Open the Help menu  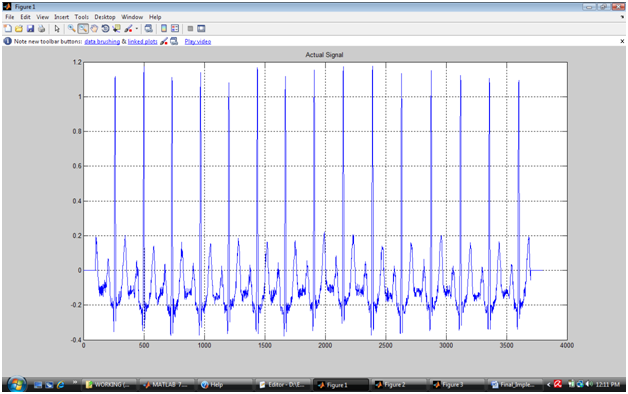[155, 17]
